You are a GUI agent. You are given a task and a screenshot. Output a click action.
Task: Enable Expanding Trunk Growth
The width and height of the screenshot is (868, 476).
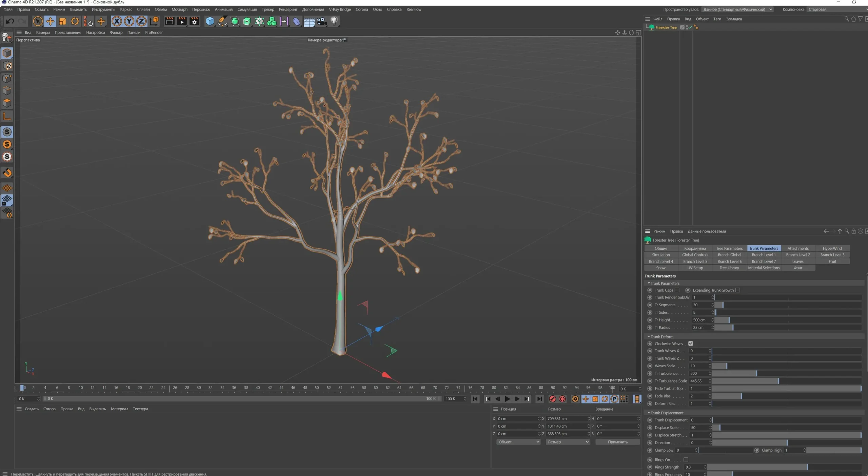[738, 290]
